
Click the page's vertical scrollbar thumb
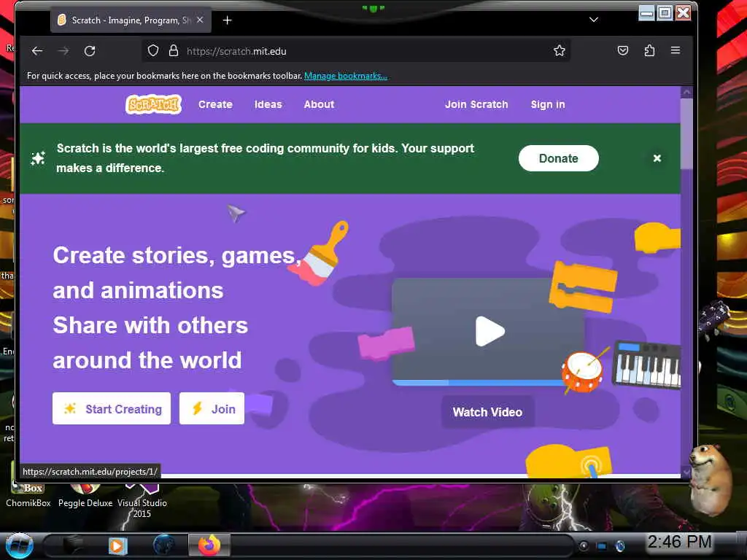(686, 133)
